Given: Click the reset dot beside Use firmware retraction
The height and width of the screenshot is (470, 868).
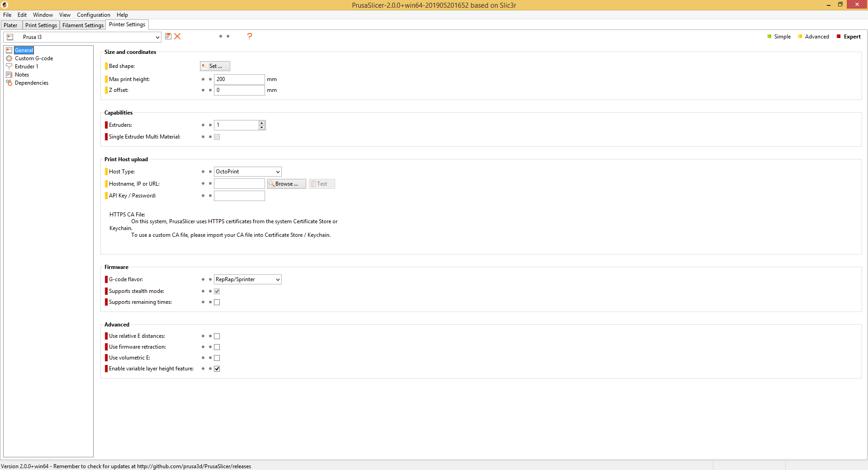Looking at the screenshot, I should pos(210,347).
